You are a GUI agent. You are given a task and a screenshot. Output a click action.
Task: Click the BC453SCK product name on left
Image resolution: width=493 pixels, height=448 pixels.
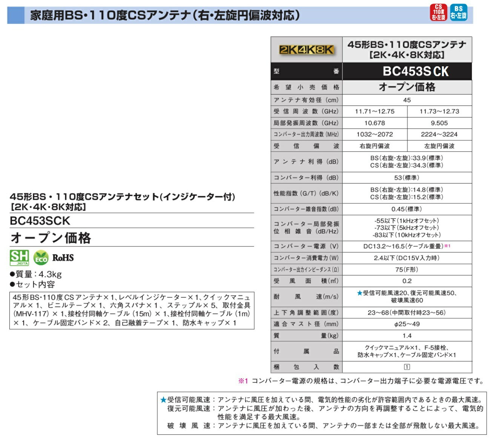coord(40,221)
